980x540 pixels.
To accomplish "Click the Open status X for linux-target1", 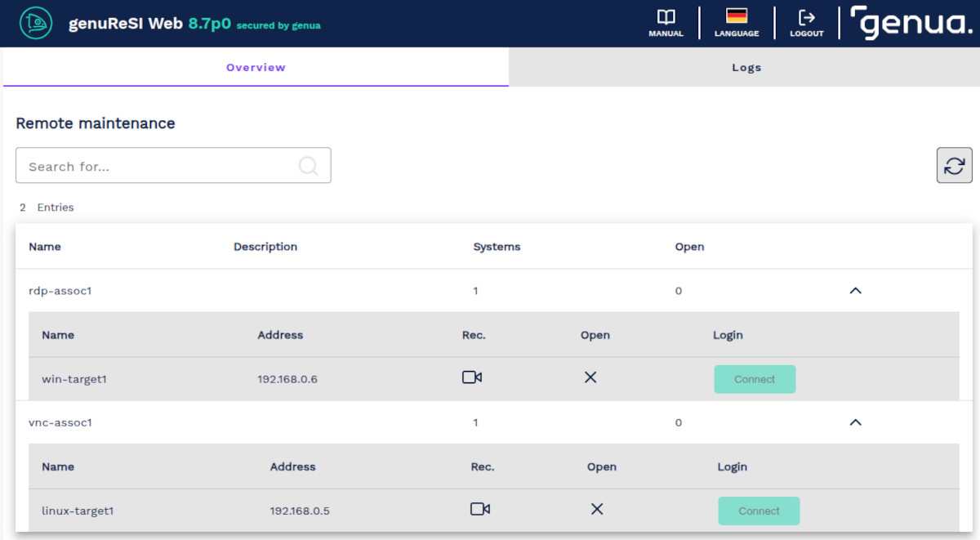I will tap(597, 508).
